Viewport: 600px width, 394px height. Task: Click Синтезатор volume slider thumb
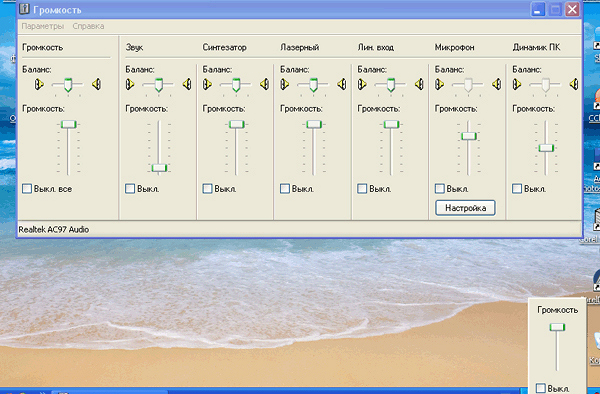(236, 124)
